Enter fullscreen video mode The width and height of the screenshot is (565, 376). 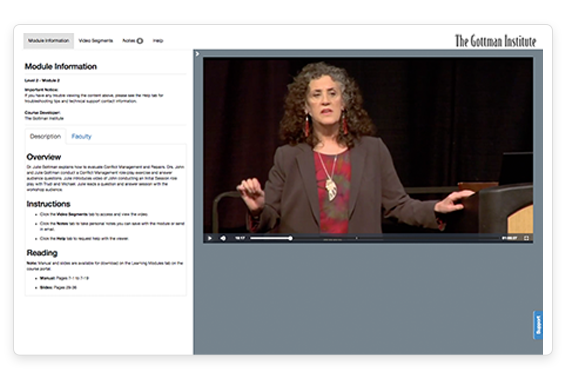click(526, 238)
